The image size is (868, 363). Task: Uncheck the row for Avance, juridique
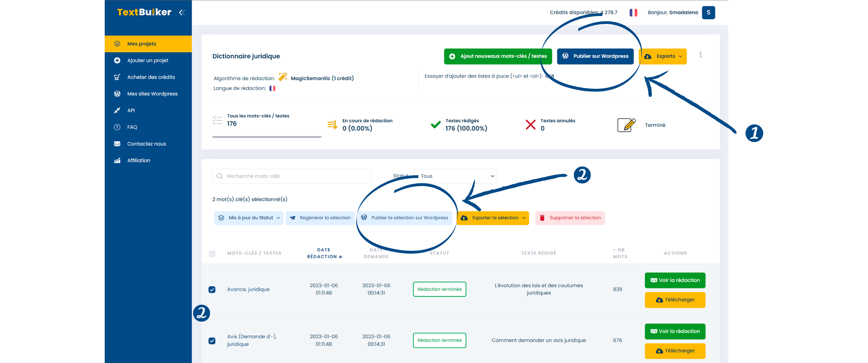pos(212,289)
